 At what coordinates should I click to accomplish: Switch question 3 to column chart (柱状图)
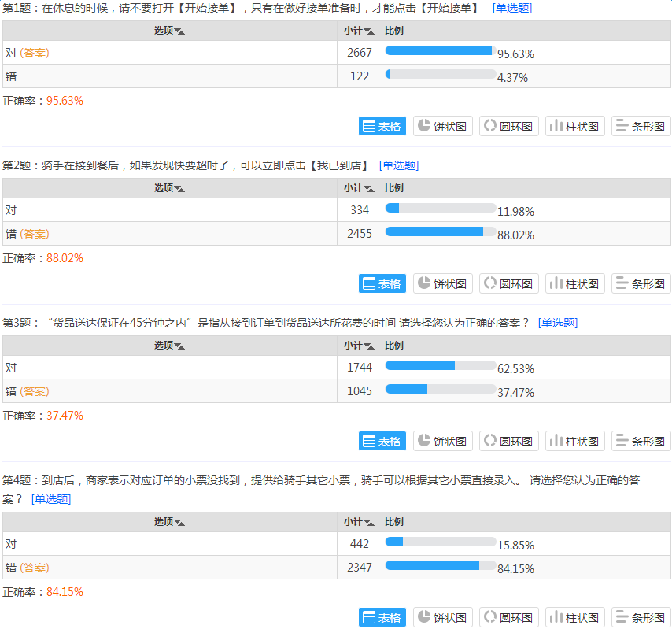[x=575, y=441]
